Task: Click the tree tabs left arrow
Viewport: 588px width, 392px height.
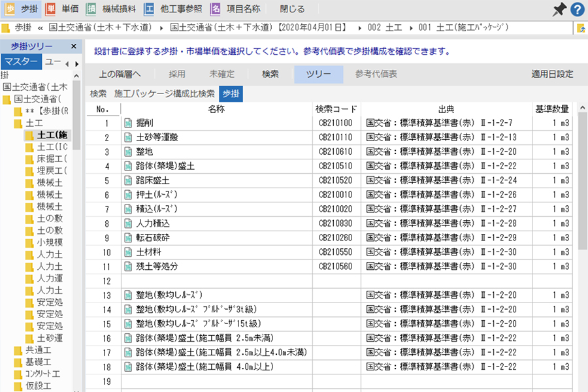Action: [x=67, y=64]
